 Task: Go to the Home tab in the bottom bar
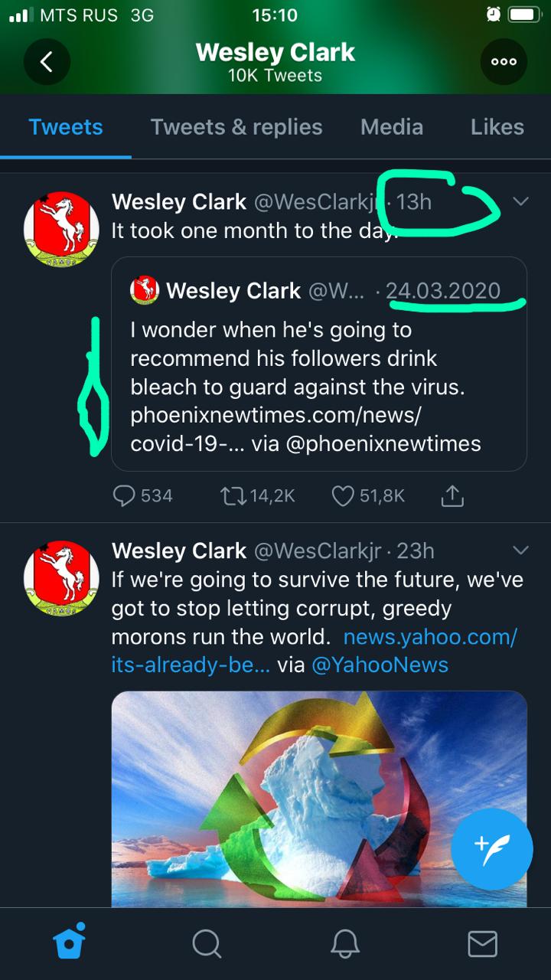click(x=69, y=942)
